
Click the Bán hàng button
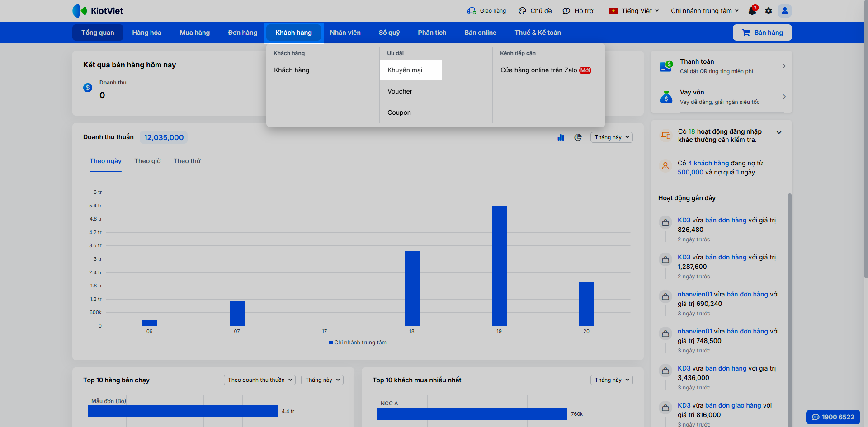[762, 33]
